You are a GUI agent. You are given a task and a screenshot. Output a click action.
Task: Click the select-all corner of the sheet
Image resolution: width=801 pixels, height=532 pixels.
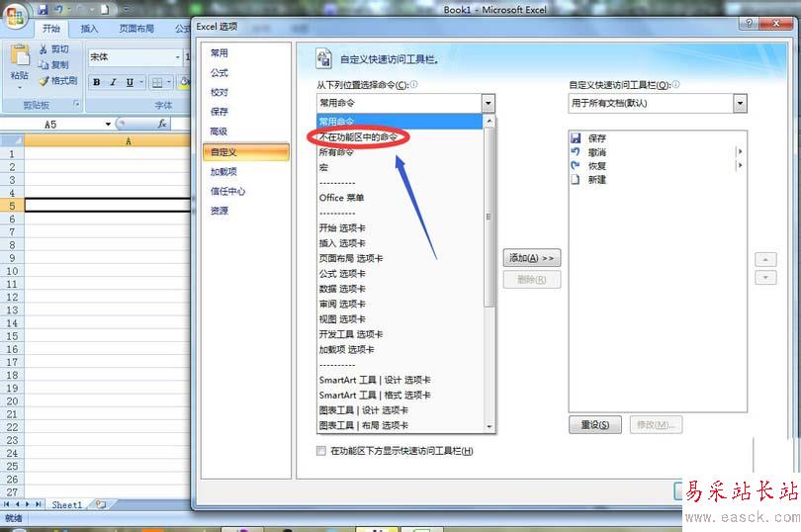click(x=12, y=140)
